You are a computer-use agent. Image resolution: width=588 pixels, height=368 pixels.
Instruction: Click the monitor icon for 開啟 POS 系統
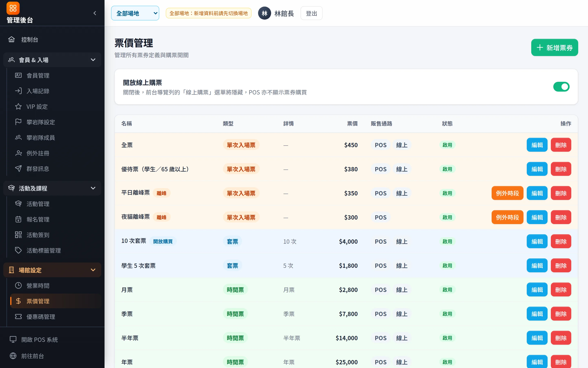pos(13,340)
